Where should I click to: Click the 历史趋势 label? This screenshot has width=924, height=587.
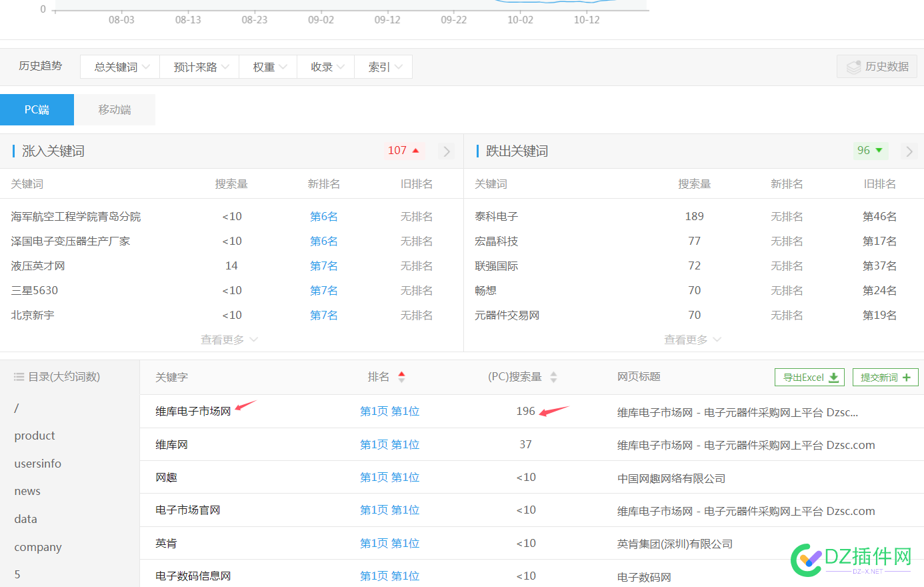(41, 66)
